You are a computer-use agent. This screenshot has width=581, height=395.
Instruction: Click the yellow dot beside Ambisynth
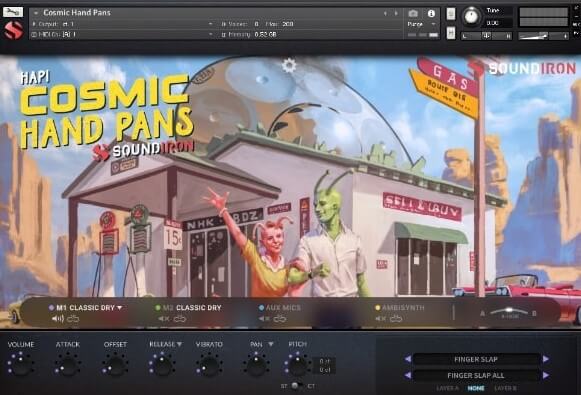[x=378, y=308]
